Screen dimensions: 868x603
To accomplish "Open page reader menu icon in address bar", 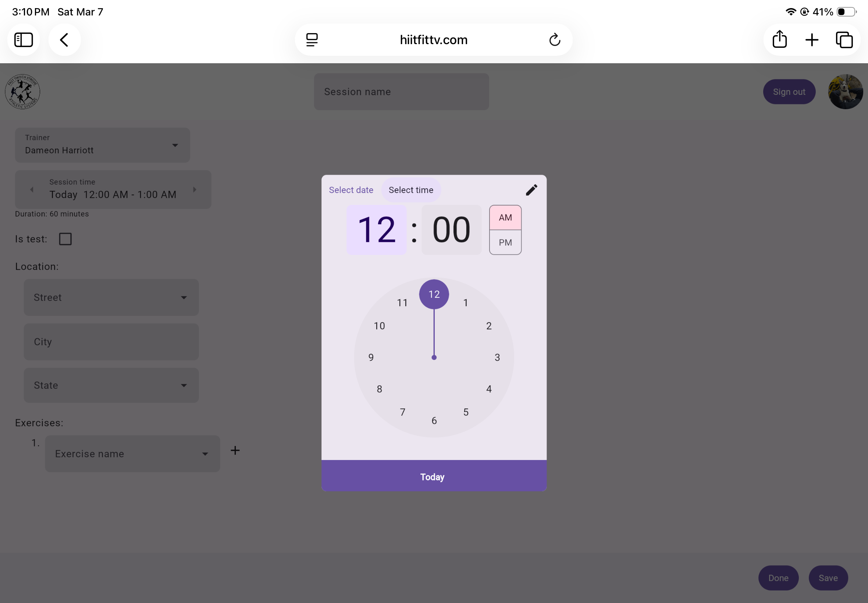I will [x=312, y=40].
